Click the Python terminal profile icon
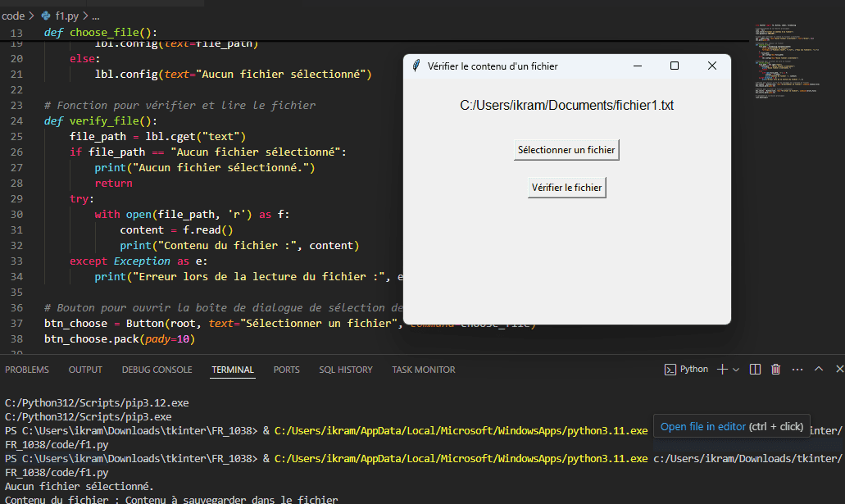Viewport: 845px width, 504px height. (670, 370)
